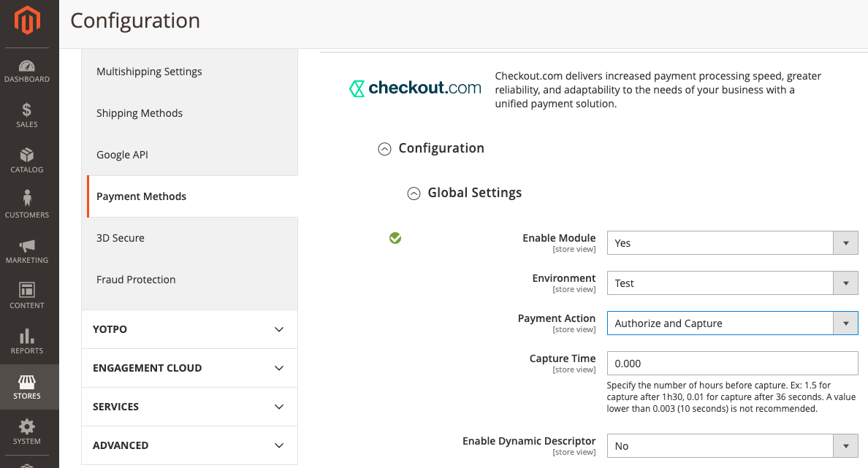Screen dimensions: 868x468
Task: Open the Enable Dynamic Descriptor dropdown
Action: pyautogui.click(x=732, y=446)
